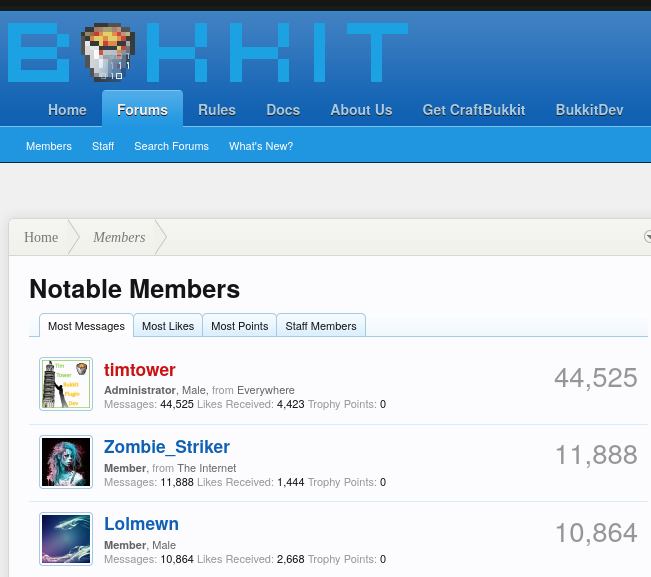Go to BukkitDev

click(590, 110)
